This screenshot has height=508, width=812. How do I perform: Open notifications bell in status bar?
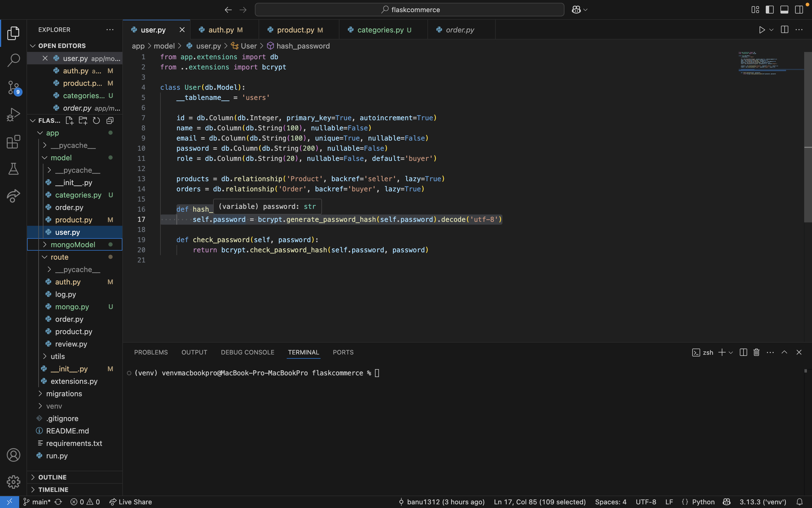pyautogui.click(x=800, y=502)
